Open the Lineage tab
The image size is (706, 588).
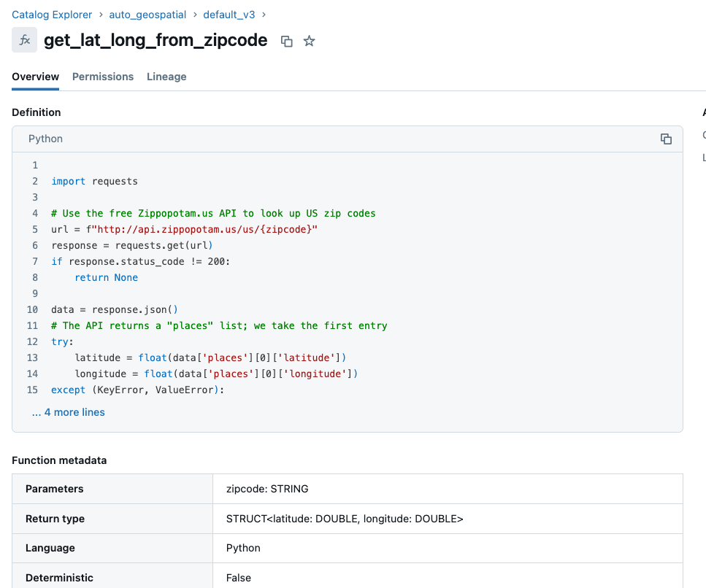166,77
